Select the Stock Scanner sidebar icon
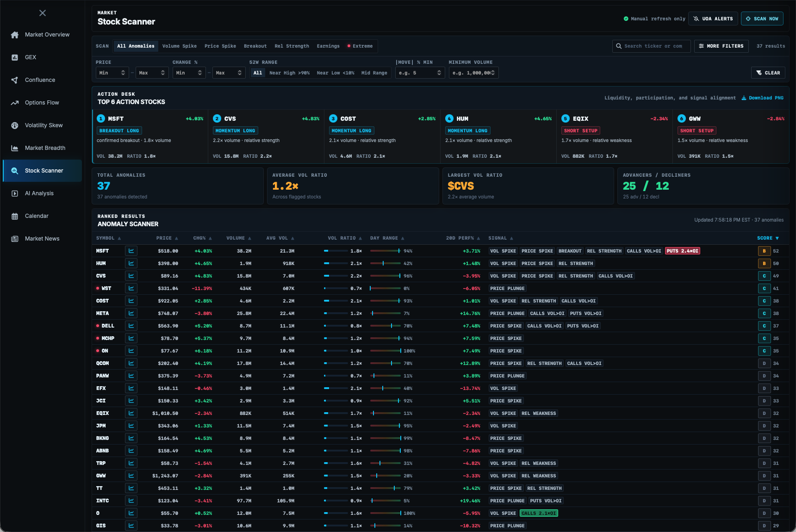 click(x=15, y=171)
